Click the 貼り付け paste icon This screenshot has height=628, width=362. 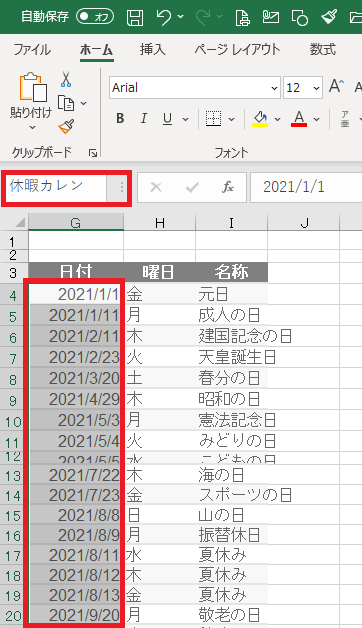coord(32,87)
